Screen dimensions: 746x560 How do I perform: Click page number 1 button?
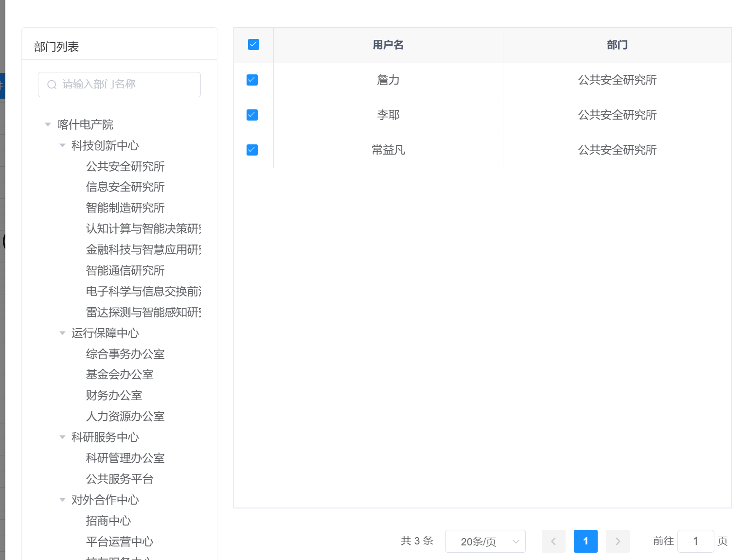click(586, 541)
